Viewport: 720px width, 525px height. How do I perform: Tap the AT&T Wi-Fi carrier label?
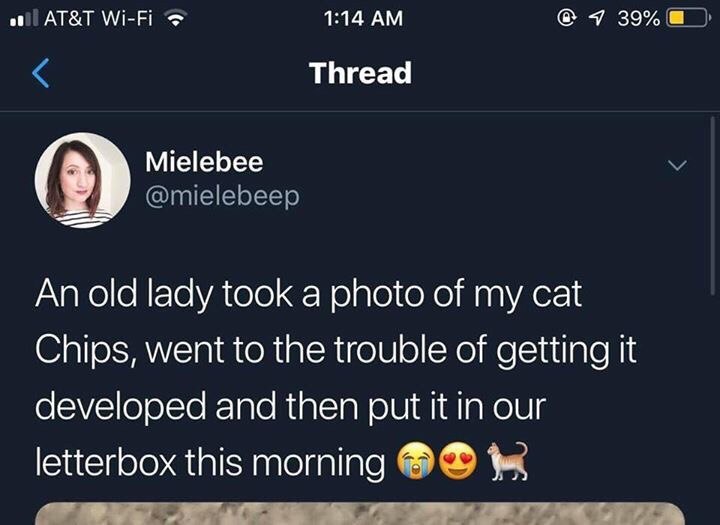[x=98, y=18]
